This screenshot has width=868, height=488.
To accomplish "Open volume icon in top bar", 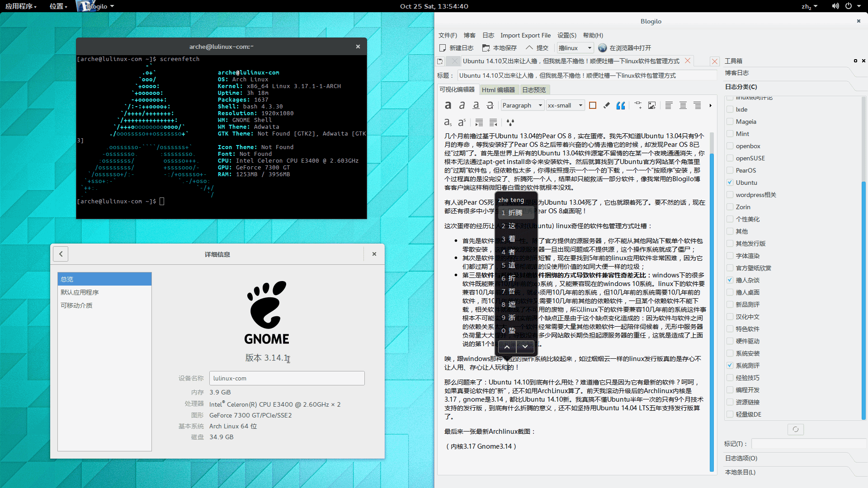I will point(835,6).
